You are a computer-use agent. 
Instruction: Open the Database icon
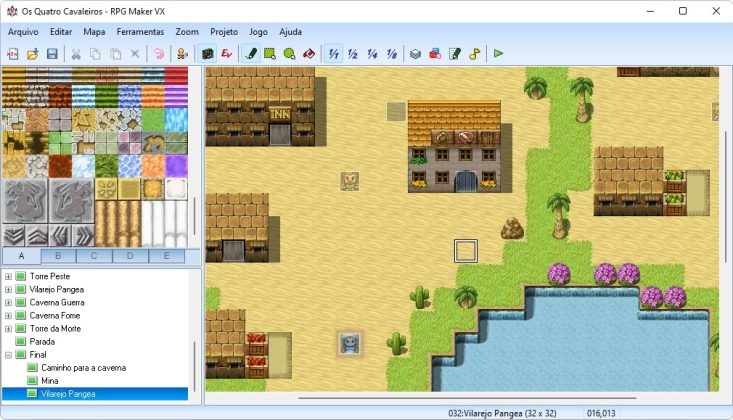coord(415,54)
